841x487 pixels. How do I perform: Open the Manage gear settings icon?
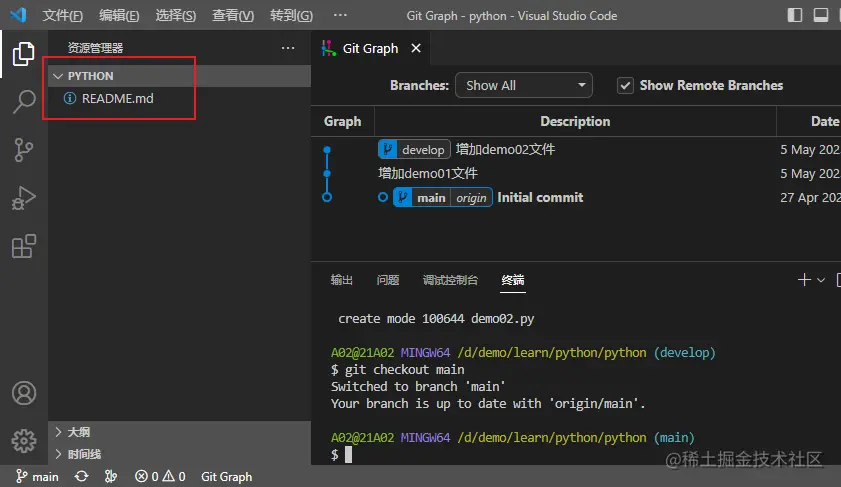[24, 441]
